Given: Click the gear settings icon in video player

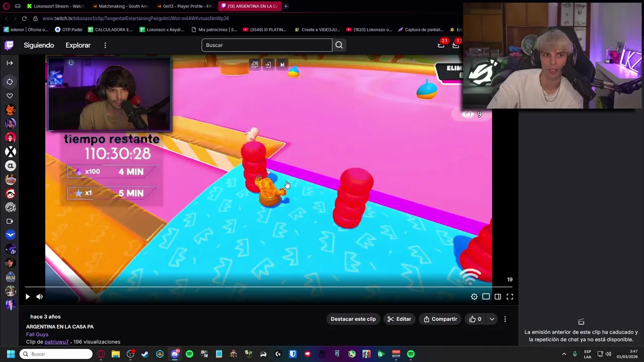Looking at the screenshot, I should pyautogui.click(x=474, y=297).
